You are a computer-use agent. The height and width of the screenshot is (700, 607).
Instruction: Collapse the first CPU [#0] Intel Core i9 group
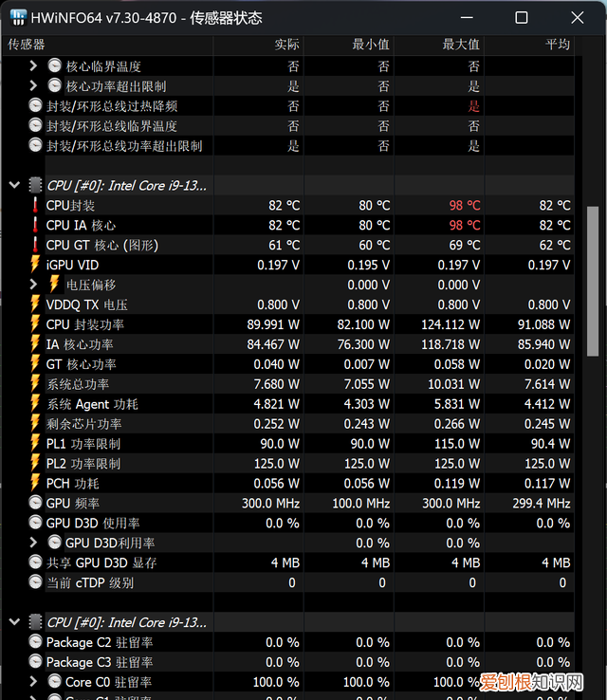click(15, 185)
